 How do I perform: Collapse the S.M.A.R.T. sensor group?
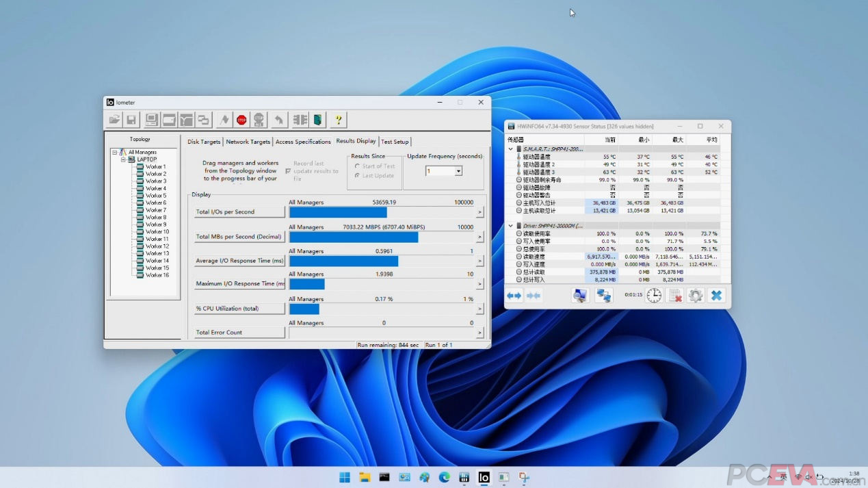click(x=510, y=149)
